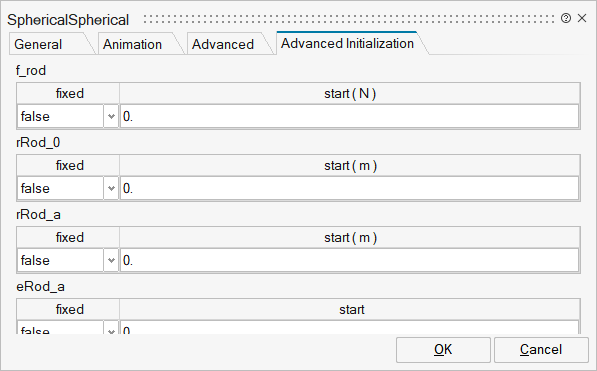Click the eRod_a start input field
This screenshot has height=371, width=597.
pos(350,328)
